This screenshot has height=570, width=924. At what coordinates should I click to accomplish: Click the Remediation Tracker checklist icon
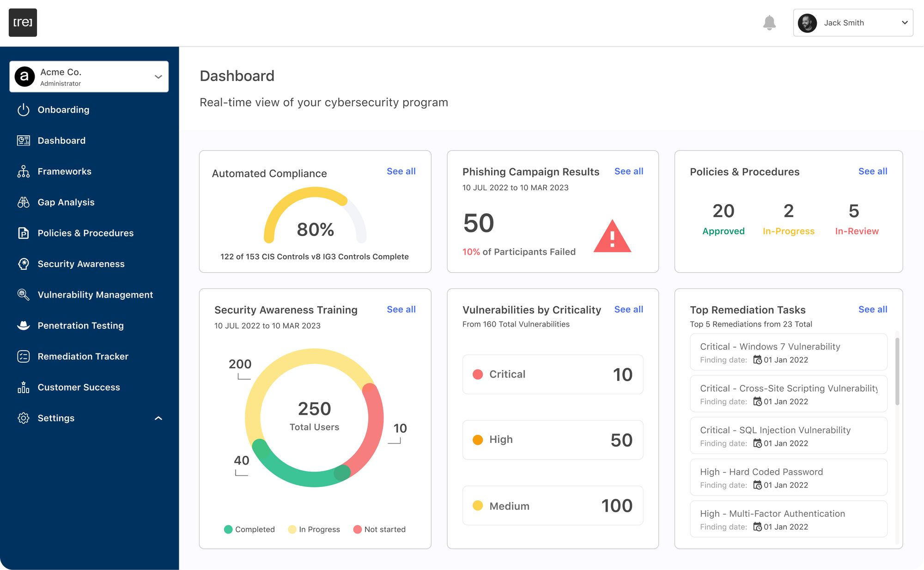pos(23,357)
